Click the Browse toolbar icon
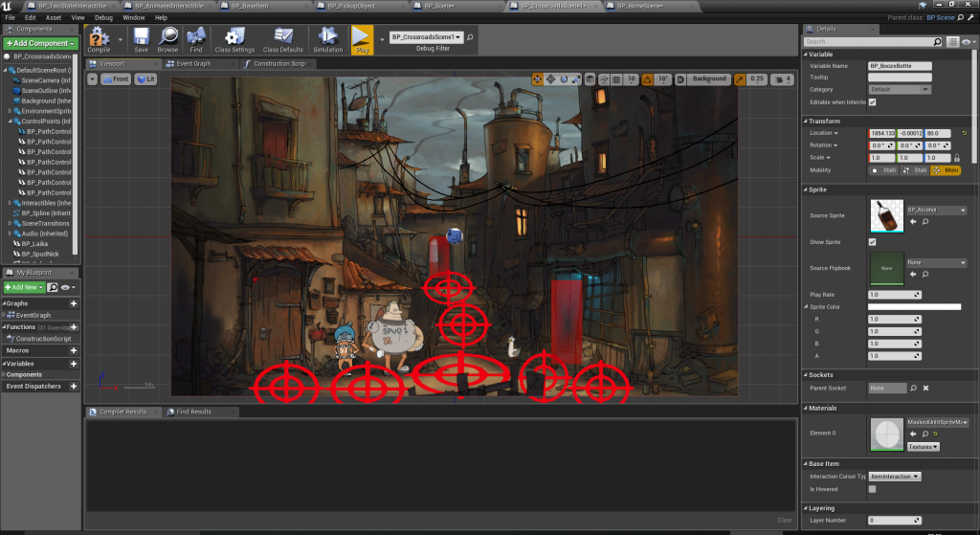Image resolution: width=980 pixels, height=535 pixels. (x=167, y=40)
